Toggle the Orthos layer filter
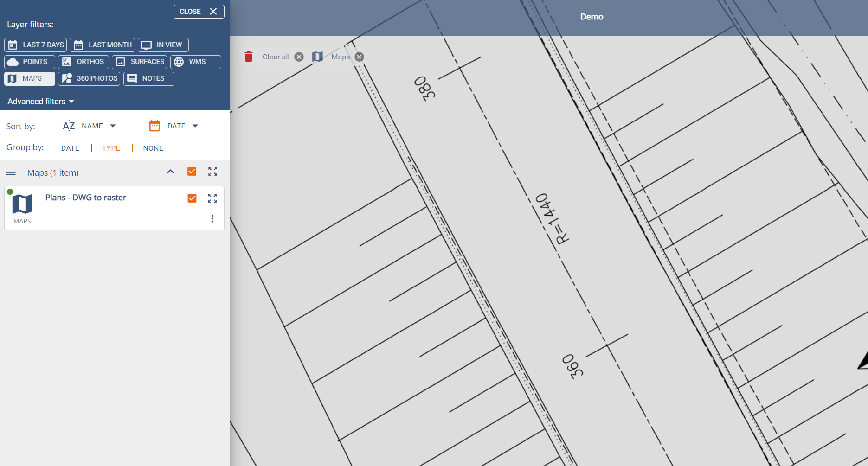This screenshot has width=868, height=466. (84, 62)
